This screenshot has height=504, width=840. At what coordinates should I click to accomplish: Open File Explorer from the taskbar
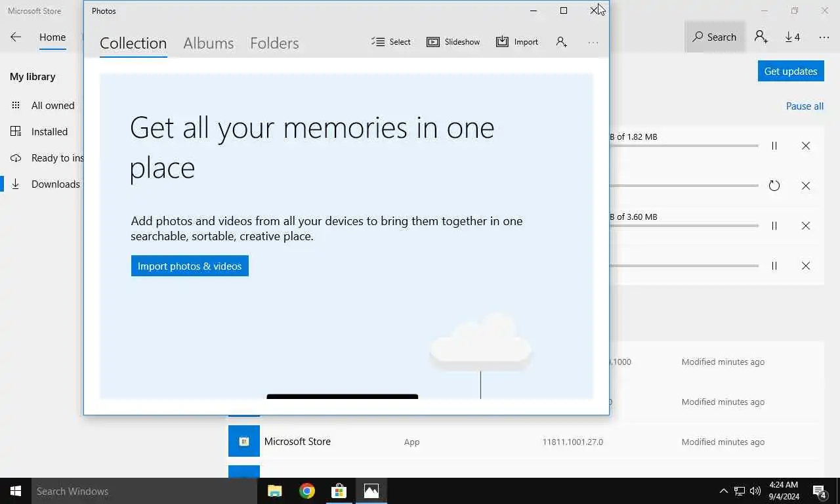tap(274, 491)
